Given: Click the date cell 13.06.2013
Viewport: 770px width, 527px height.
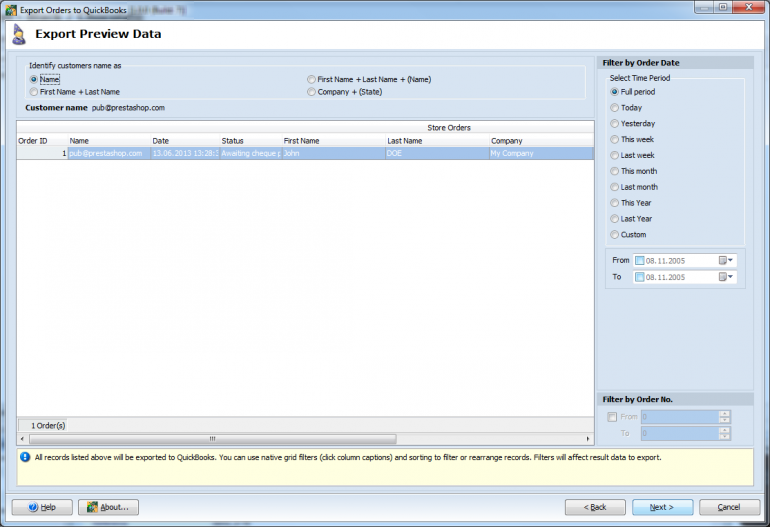Looking at the screenshot, I should (185, 153).
